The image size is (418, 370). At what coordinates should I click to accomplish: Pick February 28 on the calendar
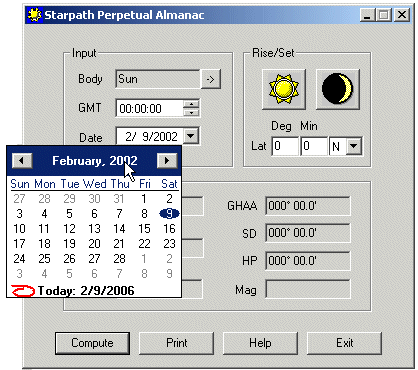click(119, 259)
